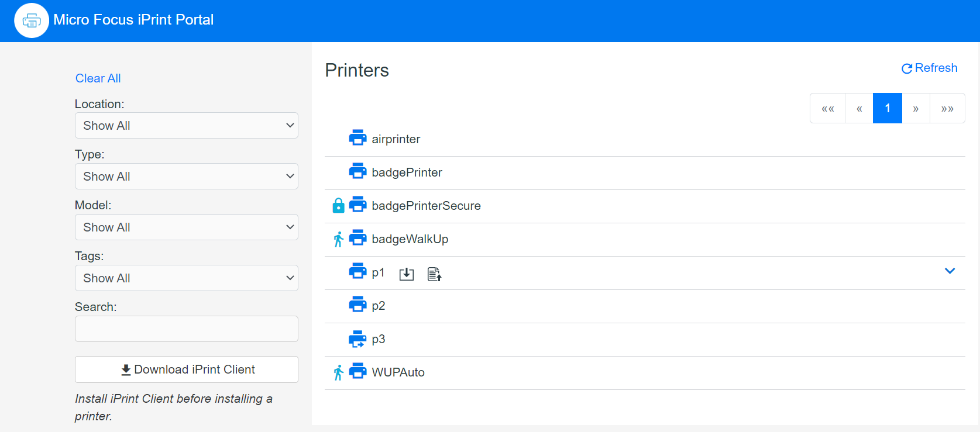This screenshot has width=980, height=432.
Task: Open the Location dropdown
Action: [186, 126]
